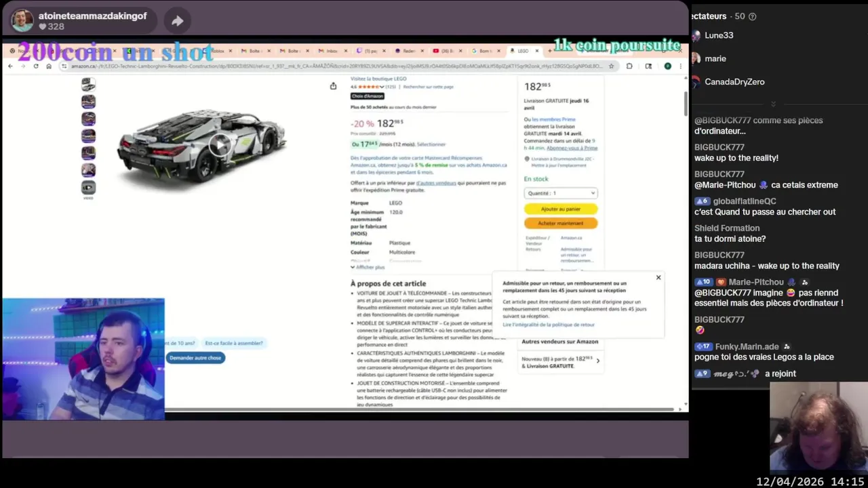Click the location pin delivery icon

(x=527, y=159)
